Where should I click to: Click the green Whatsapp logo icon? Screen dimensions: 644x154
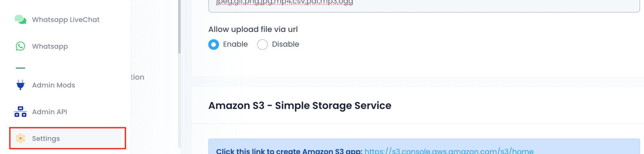(20, 46)
